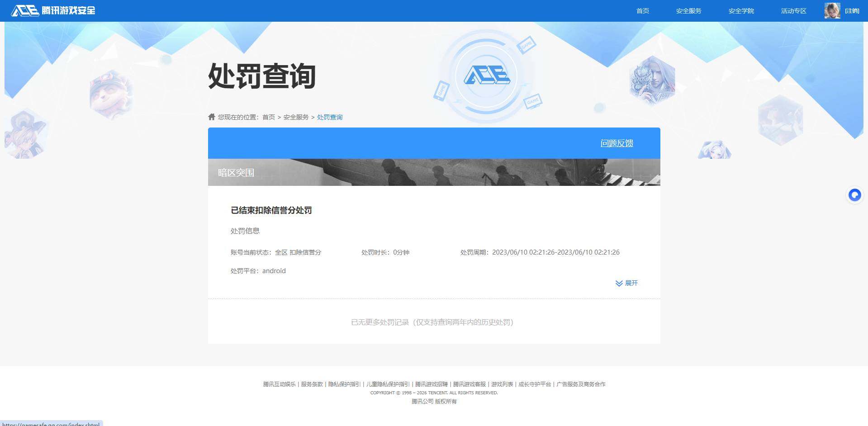The width and height of the screenshot is (868, 426).
Task: Open footer link 腾讯游戏客服
Action: click(470, 384)
